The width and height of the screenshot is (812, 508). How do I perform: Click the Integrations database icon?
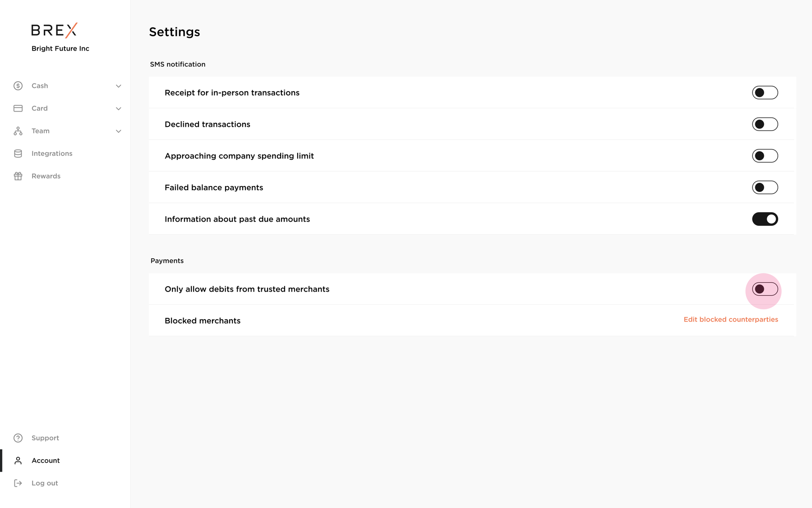point(18,154)
